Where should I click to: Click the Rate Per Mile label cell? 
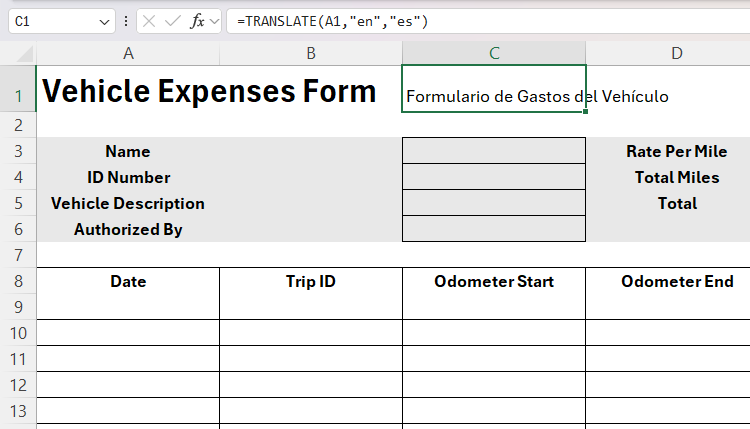point(676,151)
